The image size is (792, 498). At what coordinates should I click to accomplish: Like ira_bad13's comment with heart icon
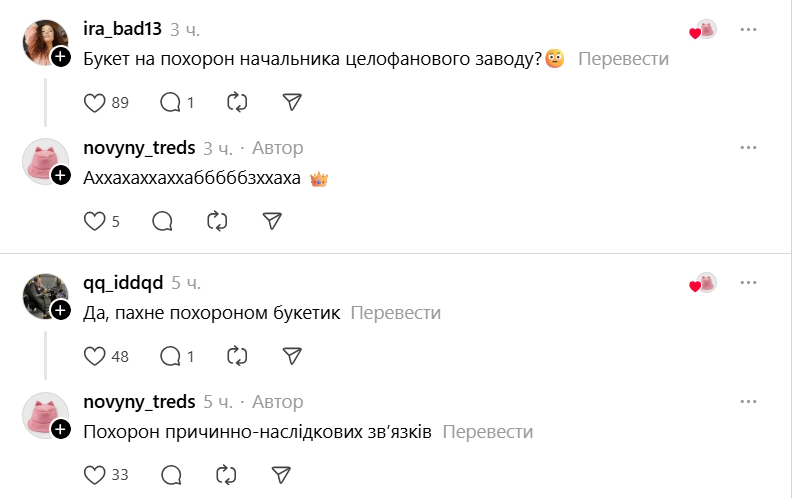pos(94,102)
